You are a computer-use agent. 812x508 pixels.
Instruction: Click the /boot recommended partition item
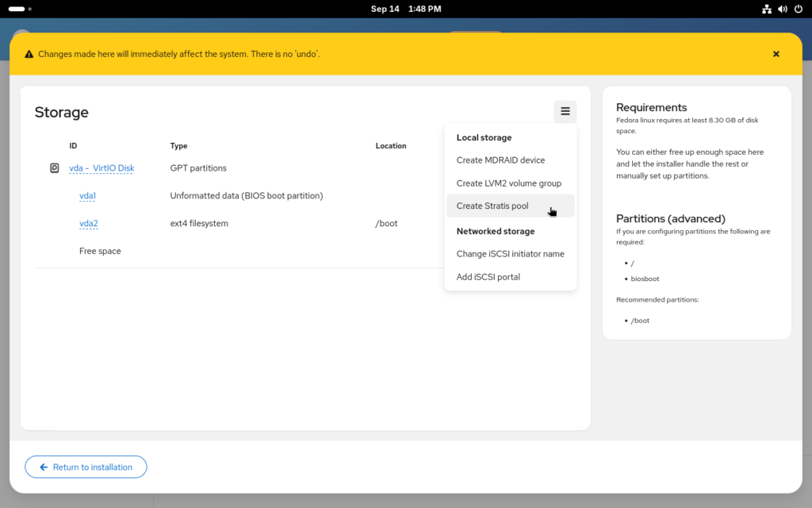[x=640, y=321]
